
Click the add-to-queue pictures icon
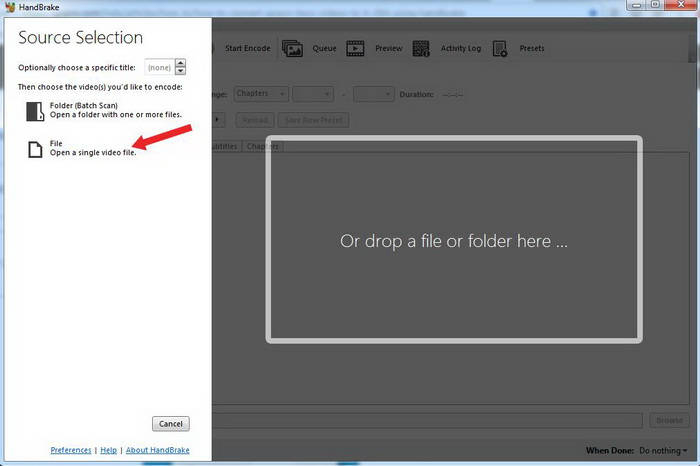click(x=292, y=48)
